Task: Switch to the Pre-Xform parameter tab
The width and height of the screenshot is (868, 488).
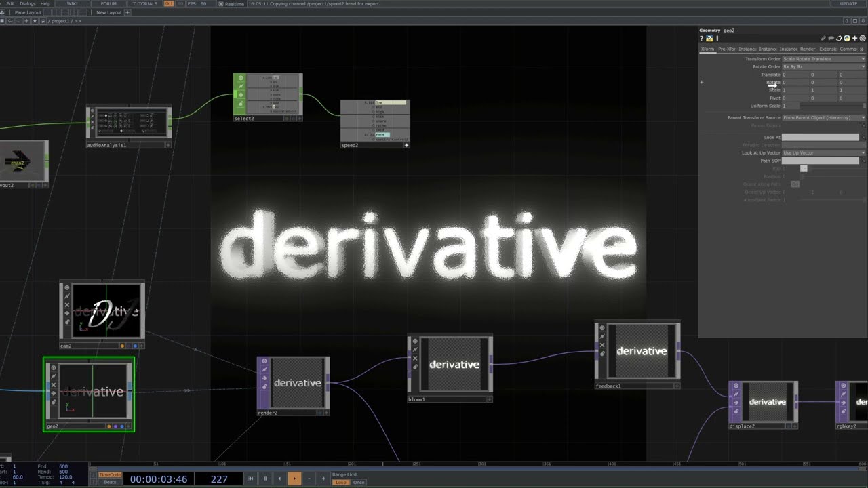Action: pos(727,49)
